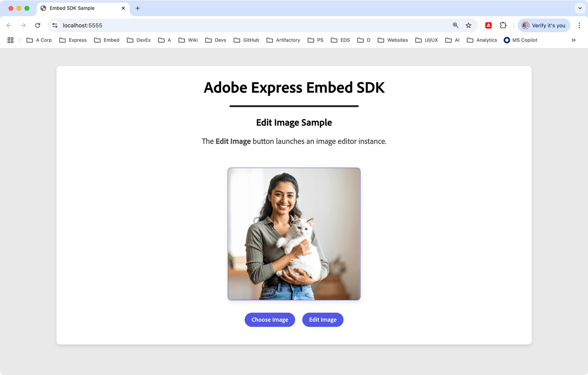Open the Extensions puzzle piece icon
This screenshot has width=588, height=375.
[503, 26]
